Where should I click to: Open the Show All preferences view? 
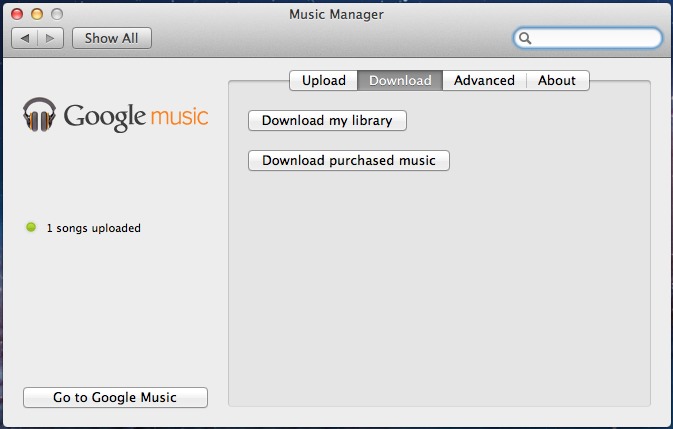pyautogui.click(x=112, y=38)
